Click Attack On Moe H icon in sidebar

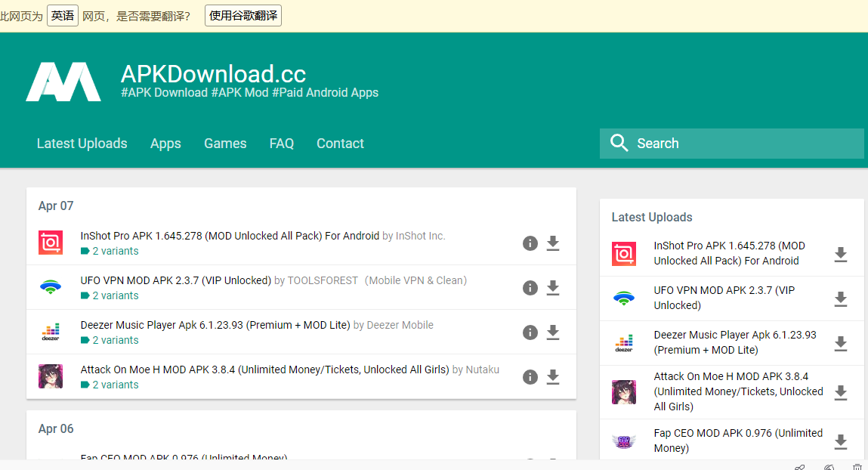tap(624, 392)
